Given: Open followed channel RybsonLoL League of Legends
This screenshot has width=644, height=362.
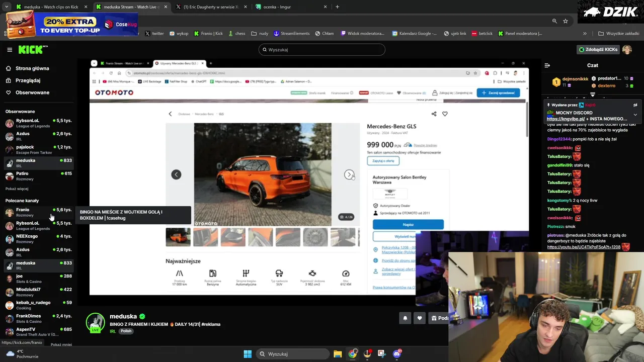Looking at the screenshot, I should [x=39, y=123].
